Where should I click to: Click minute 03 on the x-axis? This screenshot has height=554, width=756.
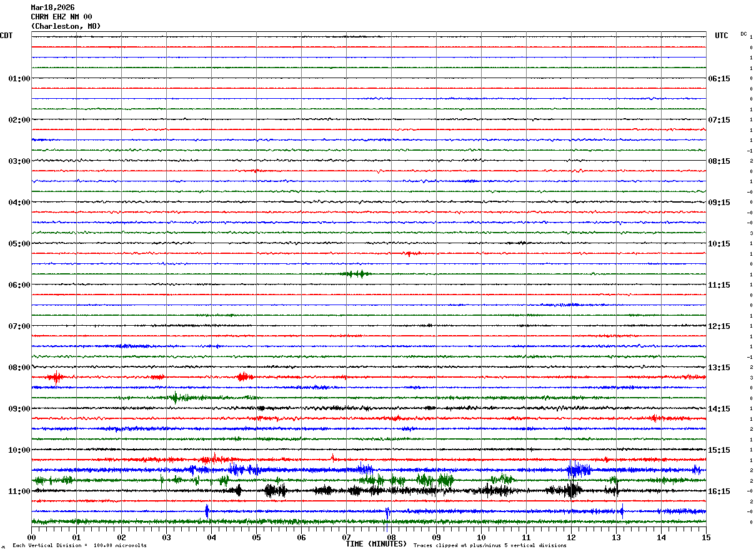pyautogui.click(x=166, y=537)
